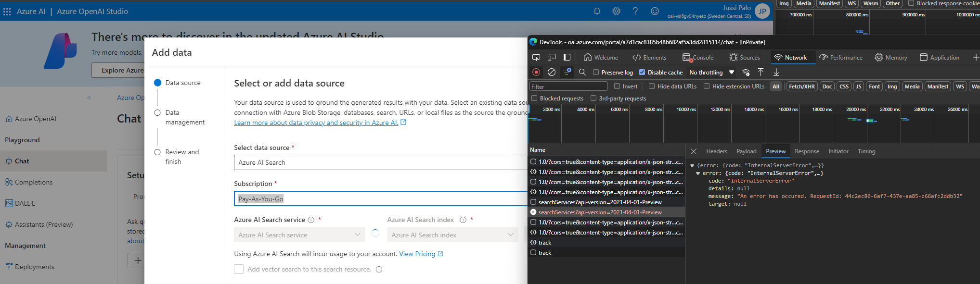Show the request Timing tab
The width and height of the screenshot is (980, 284).
(866, 151)
